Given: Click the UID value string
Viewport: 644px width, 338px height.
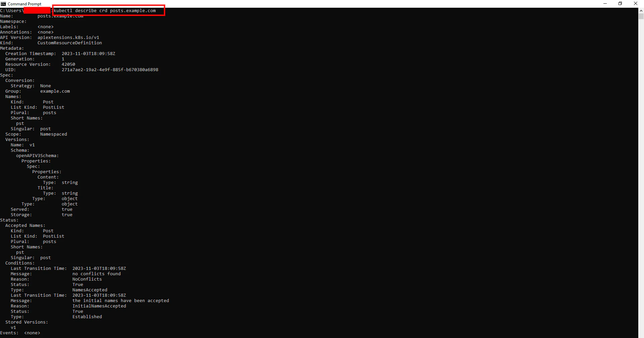Looking at the screenshot, I should coord(110,70).
